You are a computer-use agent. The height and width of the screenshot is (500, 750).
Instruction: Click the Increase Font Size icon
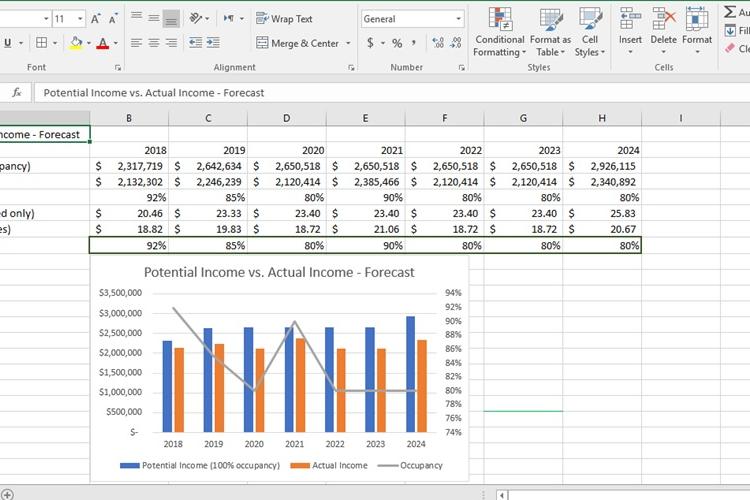(x=96, y=19)
